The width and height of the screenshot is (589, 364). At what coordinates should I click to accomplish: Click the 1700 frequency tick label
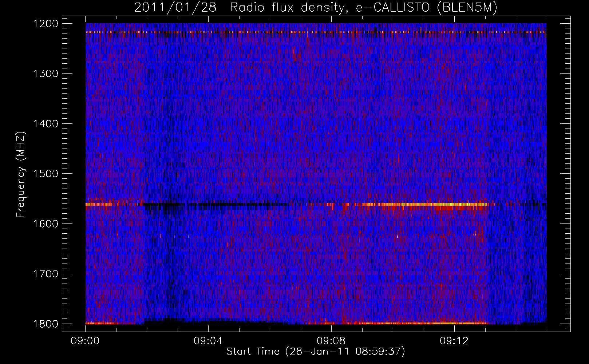(x=46, y=274)
